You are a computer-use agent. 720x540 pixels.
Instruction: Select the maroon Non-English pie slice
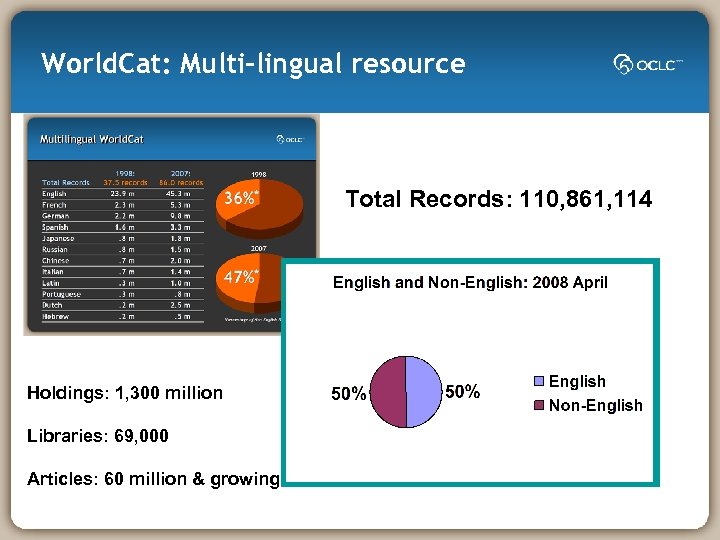click(388, 392)
